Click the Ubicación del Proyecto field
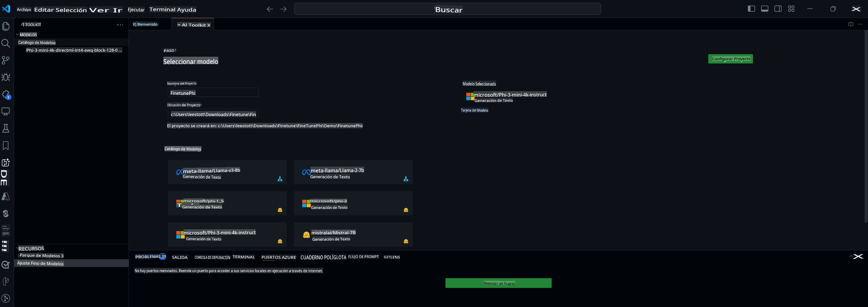 coord(213,114)
